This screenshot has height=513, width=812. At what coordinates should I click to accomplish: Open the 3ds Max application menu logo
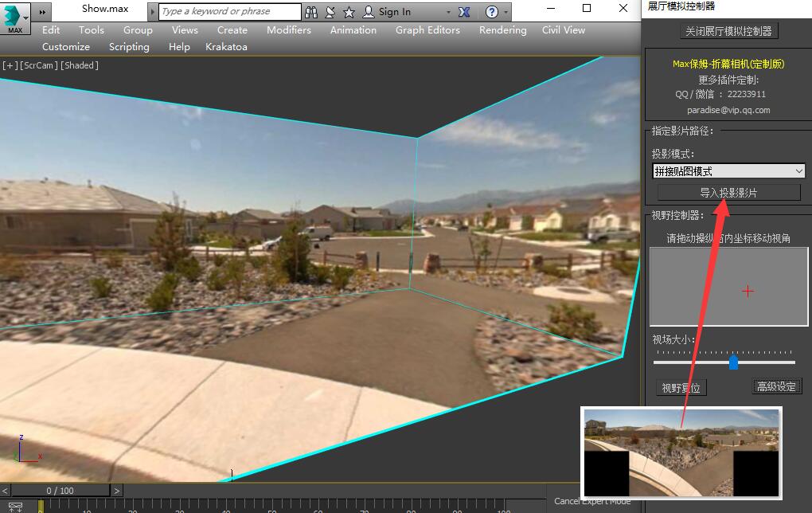pos(13,18)
